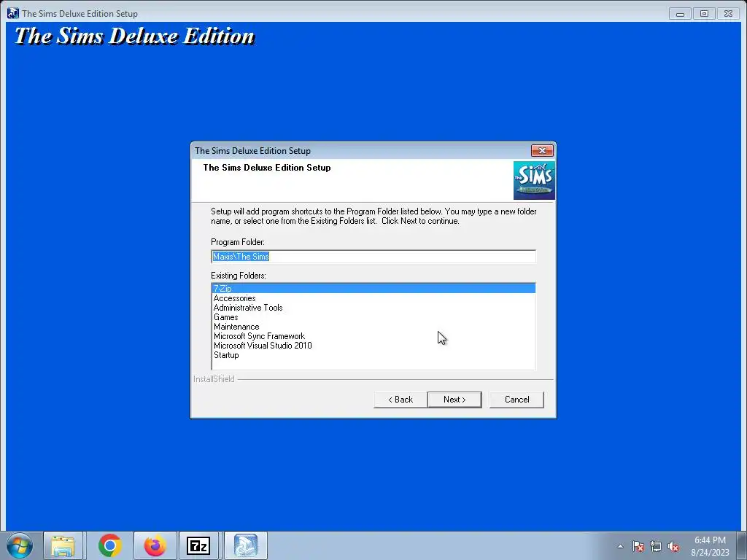Go back with the Back button
This screenshot has height=560, width=747.
[x=400, y=400]
